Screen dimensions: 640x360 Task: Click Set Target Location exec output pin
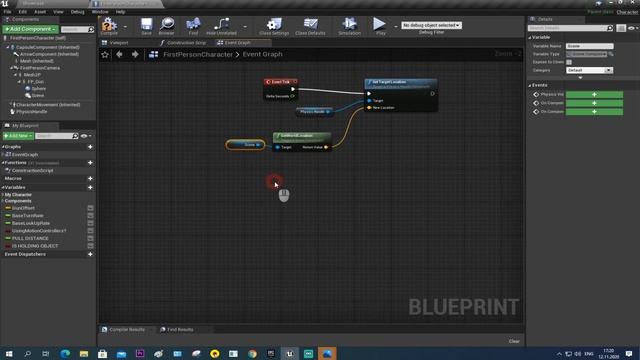click(432, 93)
